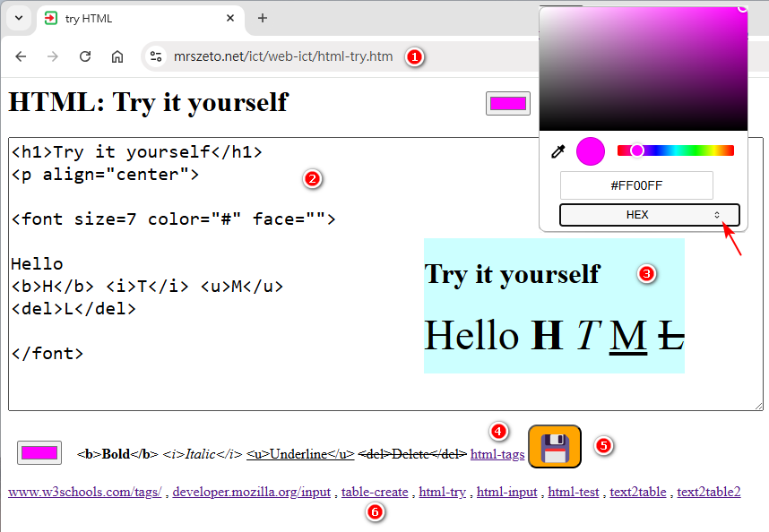The image size is (769, 532).
Task: Reload the page with the refresh icon
Action: pyautogui.click(x=85, y=56)
